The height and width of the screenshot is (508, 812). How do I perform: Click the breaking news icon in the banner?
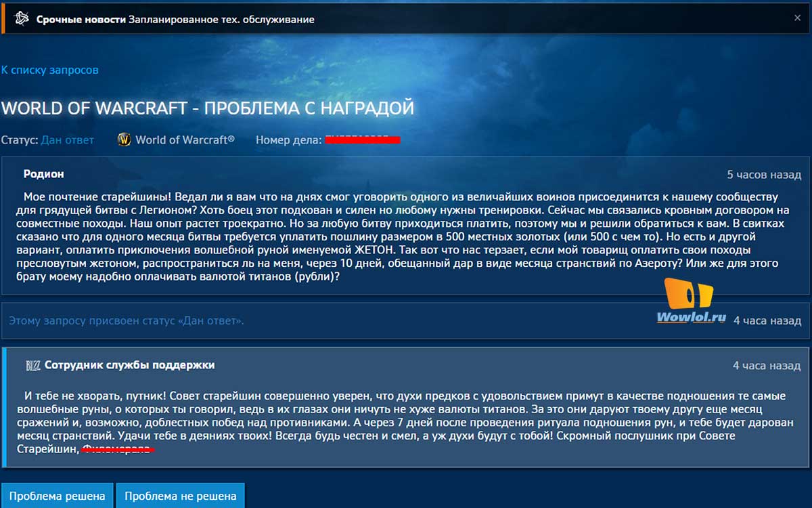tap(23, 19)
